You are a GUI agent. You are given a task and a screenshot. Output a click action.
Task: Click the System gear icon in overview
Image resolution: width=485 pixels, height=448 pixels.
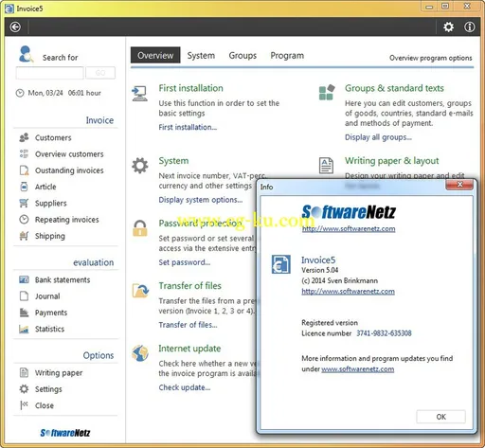(x=140, y=166)
